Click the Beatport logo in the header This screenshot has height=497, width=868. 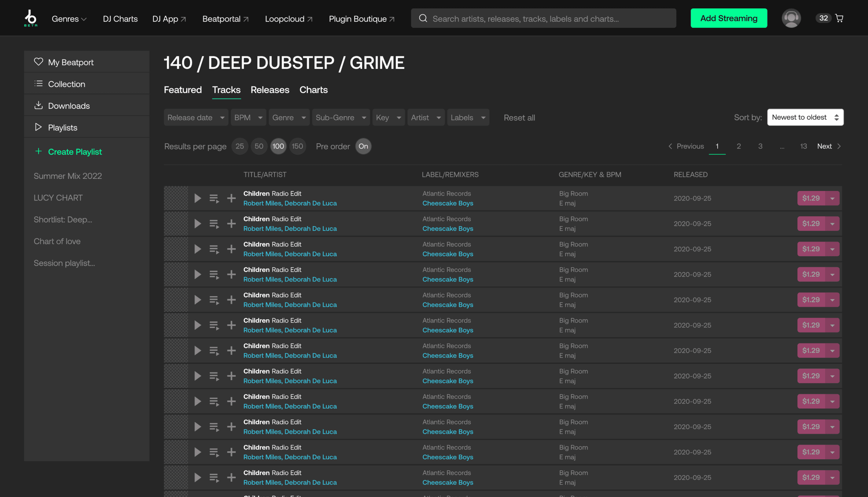(31, 18)
